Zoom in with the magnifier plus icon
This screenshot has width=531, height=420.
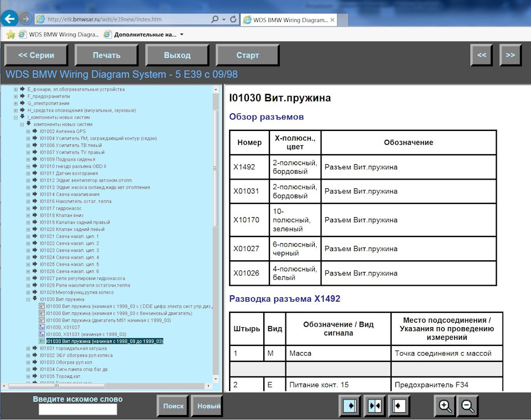(x=445, y=406)
